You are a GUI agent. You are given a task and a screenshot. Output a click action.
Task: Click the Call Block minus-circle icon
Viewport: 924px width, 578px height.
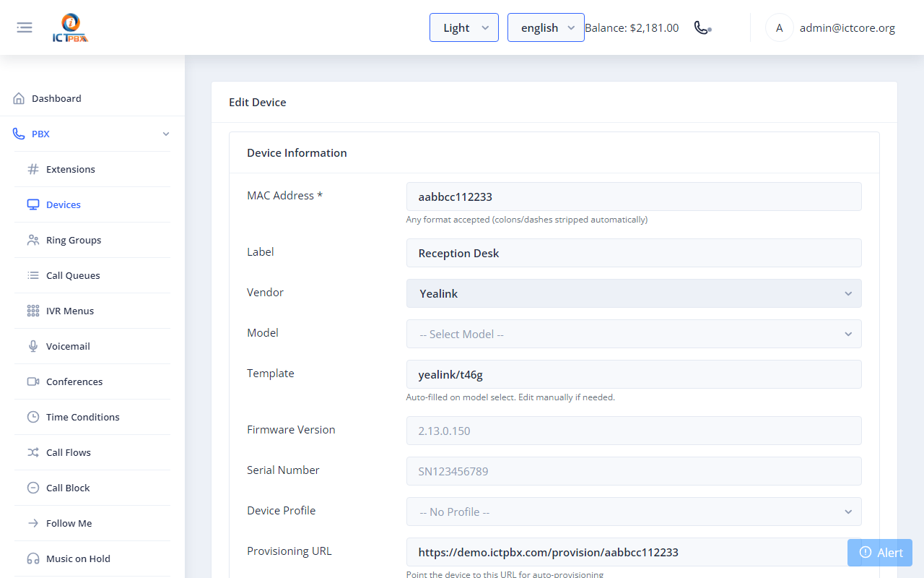pos(33,488)
